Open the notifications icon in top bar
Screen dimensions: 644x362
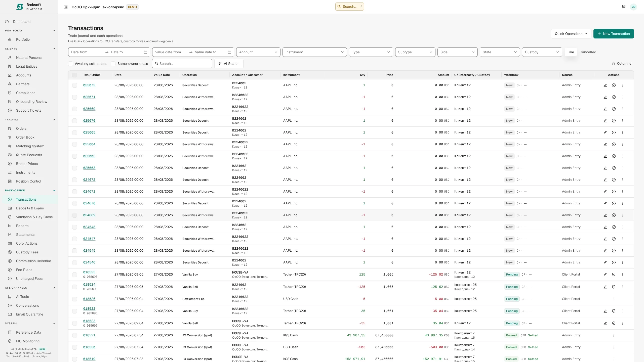tap(624, 7)
